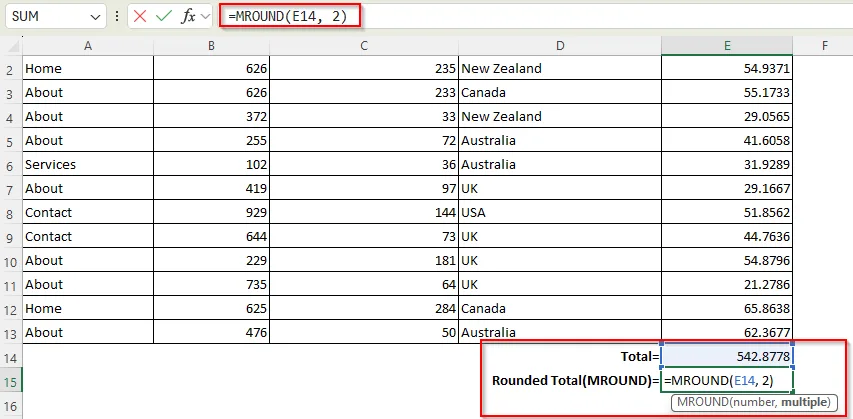Image resolution: width=853 pixels, height=419 pixels.
Task: Click cell E6 with value 31.9289
Action: [x=727, y=164]
